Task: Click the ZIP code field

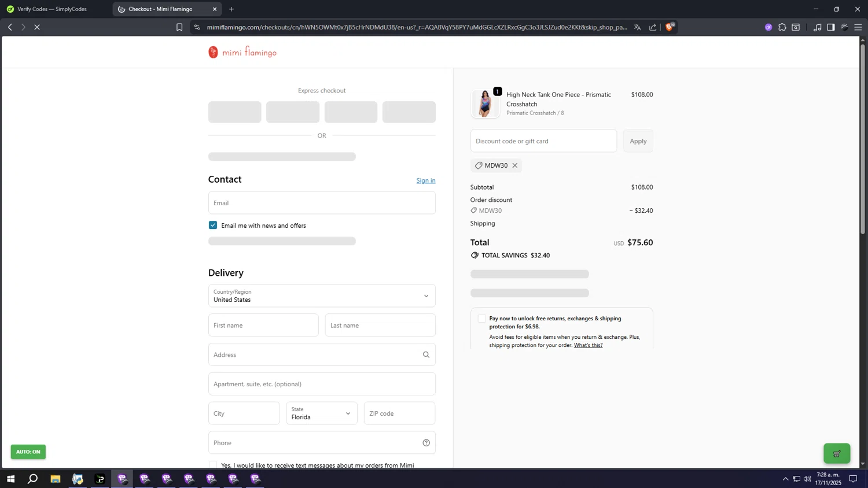Action: tap(399, 413)
